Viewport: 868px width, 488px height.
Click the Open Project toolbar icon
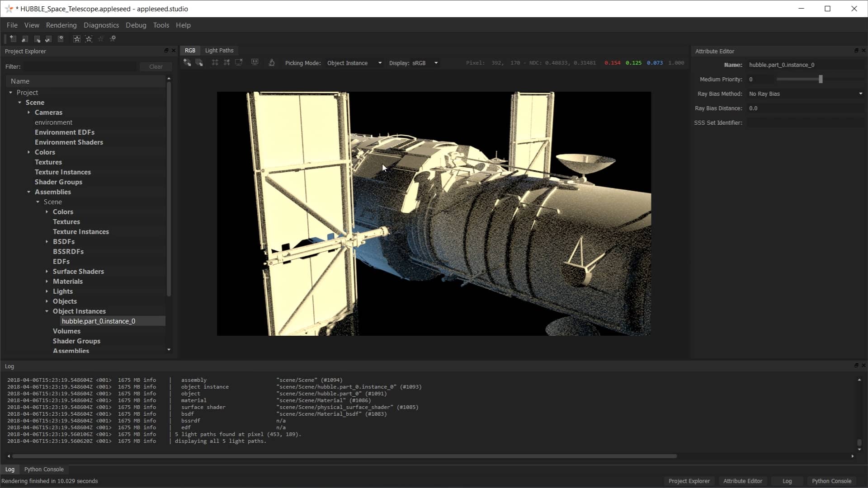click(x=25, y=39)
